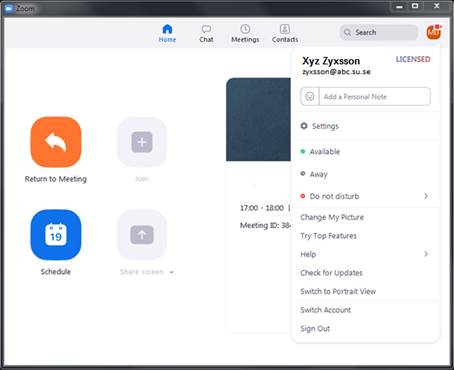454x370 pixels.
Task: Click the Meeting ID text
Action: [x=265, y=226]
